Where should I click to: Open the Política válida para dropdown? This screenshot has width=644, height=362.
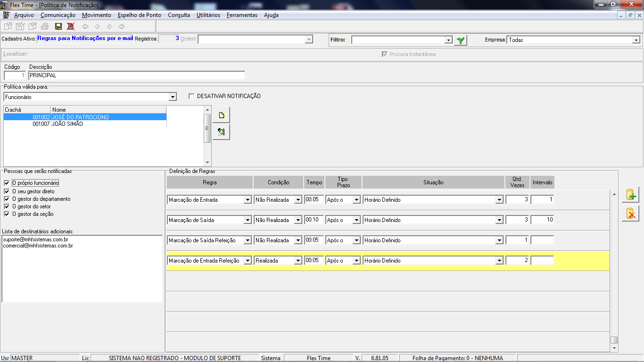click(x=173, y=97)
